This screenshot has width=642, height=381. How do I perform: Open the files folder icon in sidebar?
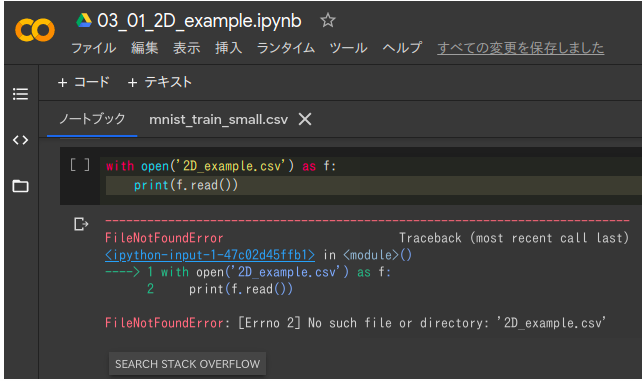(20, 186)
